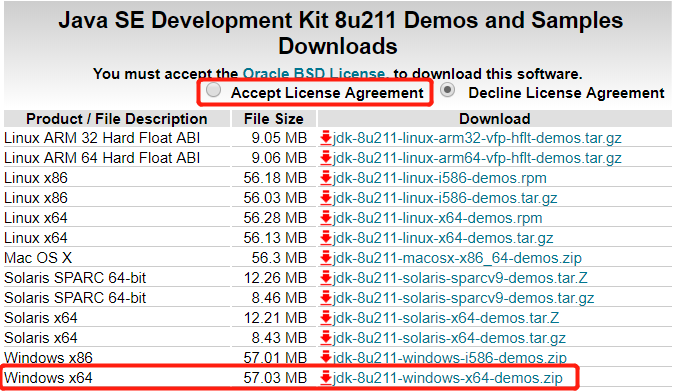Screen dimensions: 676x392
Task: Download jdk-8u211-solaris-x64-demos.tar.gz file
Action: (x=449, y=338)
